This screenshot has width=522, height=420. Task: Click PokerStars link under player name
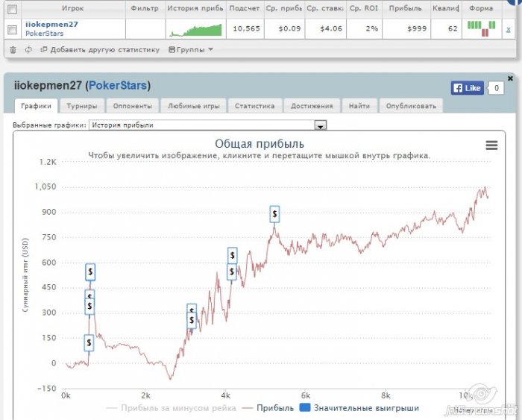(x=44, y=34)
